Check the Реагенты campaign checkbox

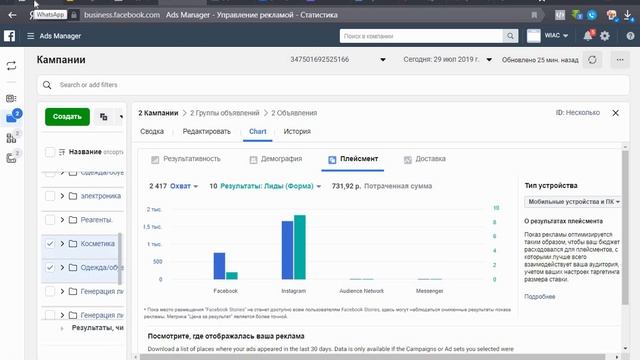[x=50, y=220]
